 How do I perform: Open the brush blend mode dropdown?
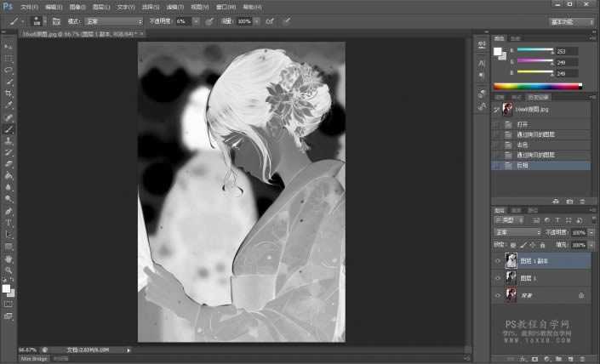(113, 20)
